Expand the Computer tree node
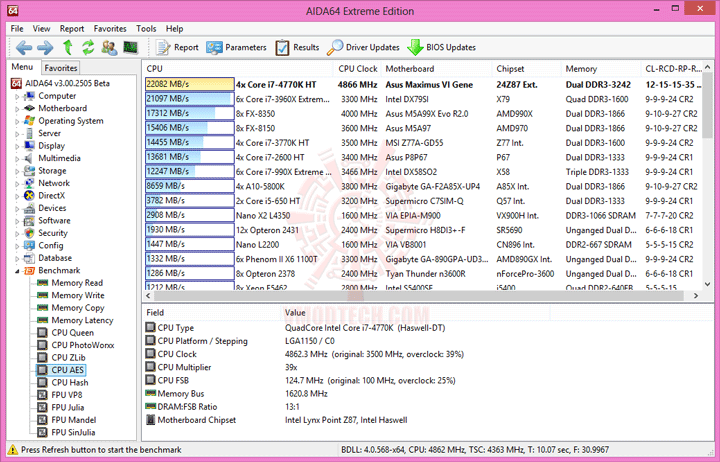The width and height of the screenshot is (720, 462). pos(17,96)
